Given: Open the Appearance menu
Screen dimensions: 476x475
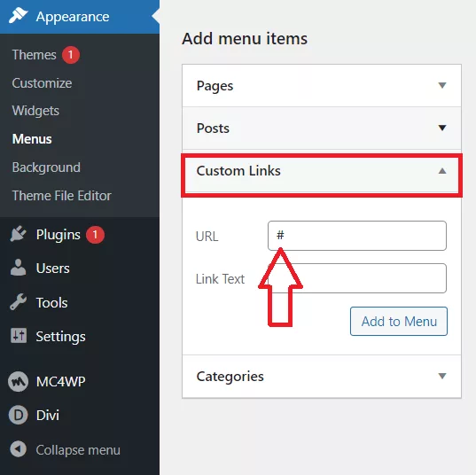Looking at the screenshot, I should (80, 17).
